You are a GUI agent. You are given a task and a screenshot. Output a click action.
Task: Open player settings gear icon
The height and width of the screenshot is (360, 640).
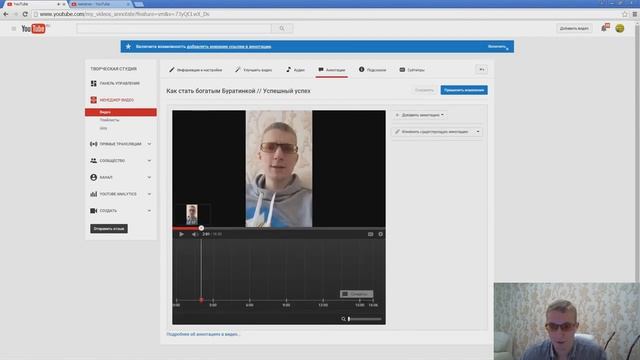tap(380, 234)
